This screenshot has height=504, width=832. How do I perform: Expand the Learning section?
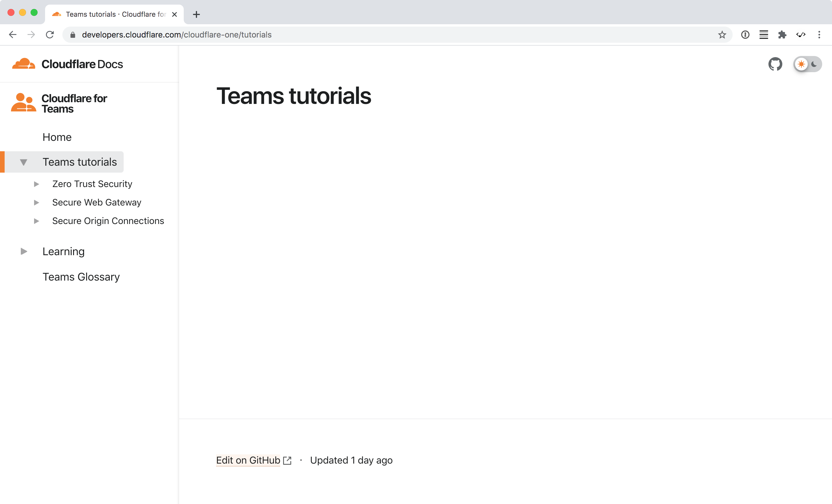point(23,251)
